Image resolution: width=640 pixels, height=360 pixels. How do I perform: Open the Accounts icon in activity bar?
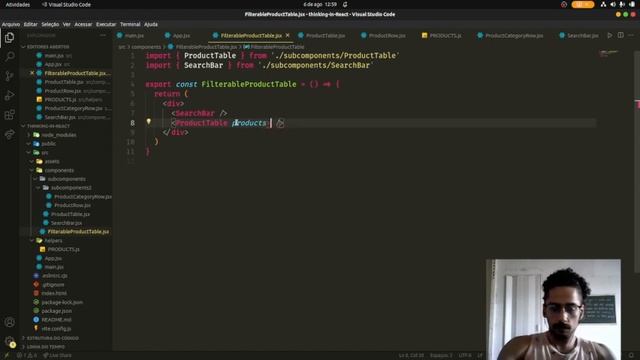(x=9, y=322)
